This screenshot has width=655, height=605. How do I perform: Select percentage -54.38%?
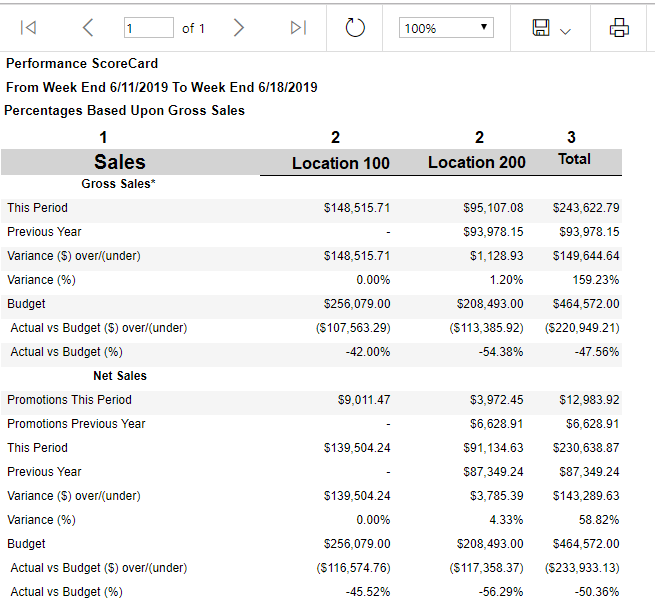(x=501, y=352)
